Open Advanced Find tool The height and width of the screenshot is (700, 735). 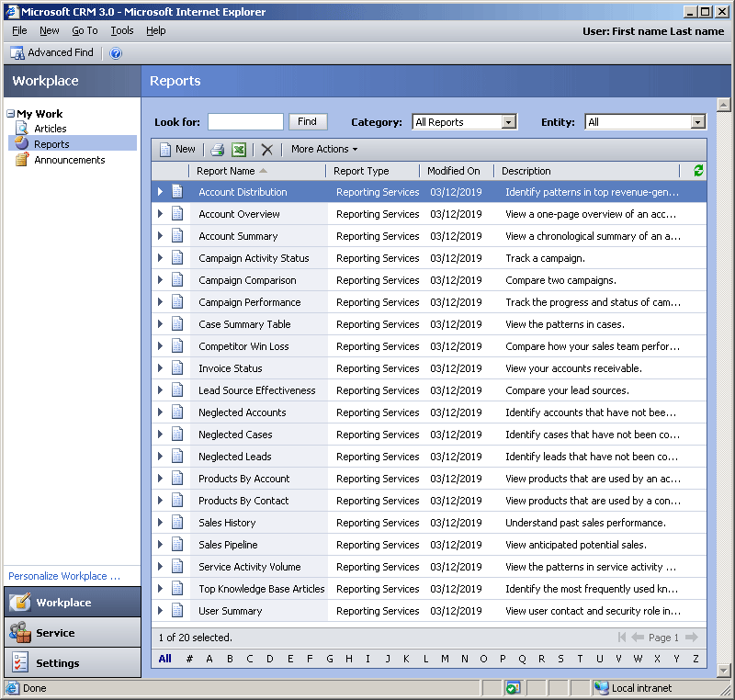52,53
